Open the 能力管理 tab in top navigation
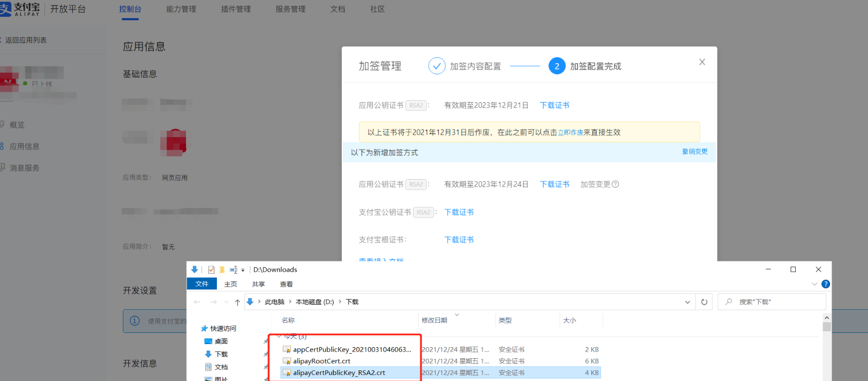 click(x=181, y=9)
